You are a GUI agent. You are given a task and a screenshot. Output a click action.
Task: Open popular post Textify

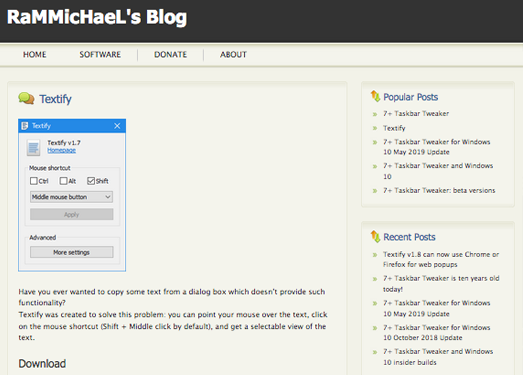coord(394,128)
